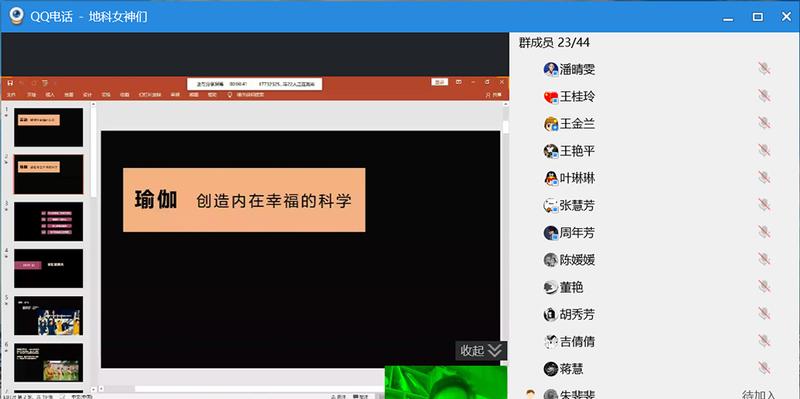Toggle the microphone status for 周年芳
This screenshot has width=800, height=399.
pyautogui.click(x=764, y=232)
